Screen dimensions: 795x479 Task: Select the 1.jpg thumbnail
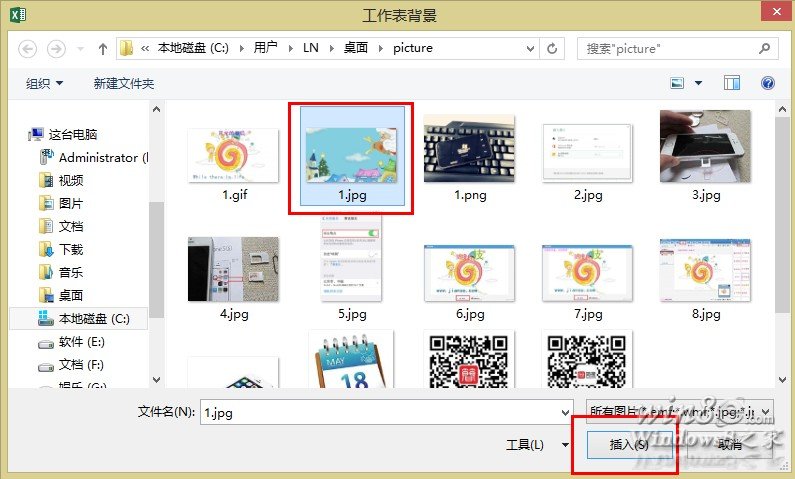coord(352,155)
